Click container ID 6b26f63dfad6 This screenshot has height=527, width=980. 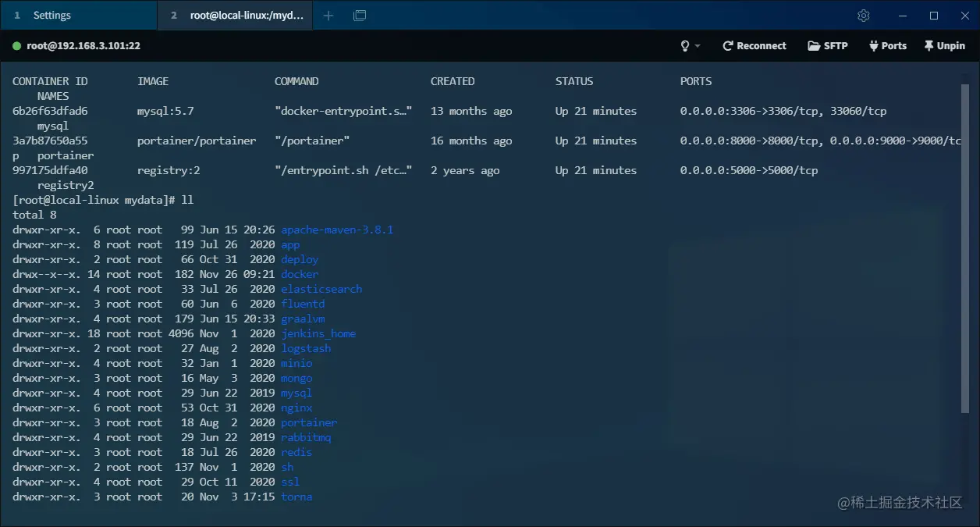pos(50,111)
